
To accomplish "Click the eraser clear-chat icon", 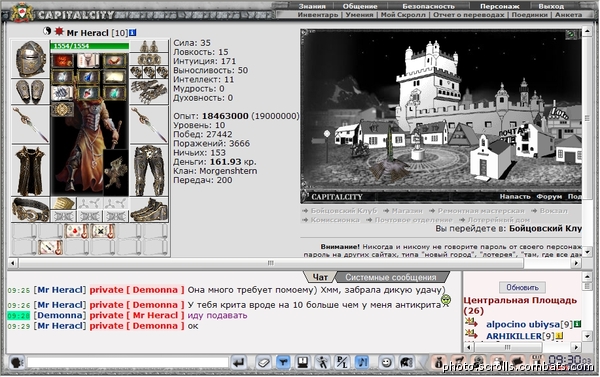I will (263, 362).
